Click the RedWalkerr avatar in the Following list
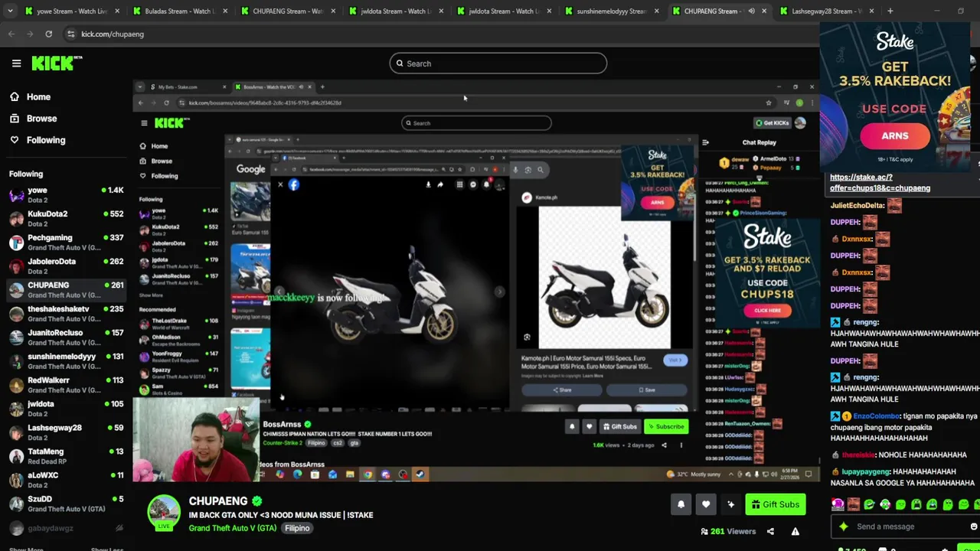This screenshot has width=980, height=551. pos(16,385)
